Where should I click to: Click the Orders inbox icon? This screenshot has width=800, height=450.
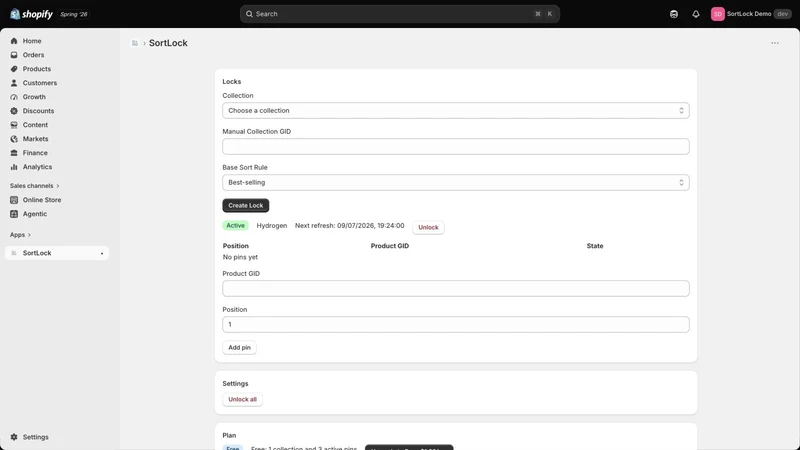14,55
